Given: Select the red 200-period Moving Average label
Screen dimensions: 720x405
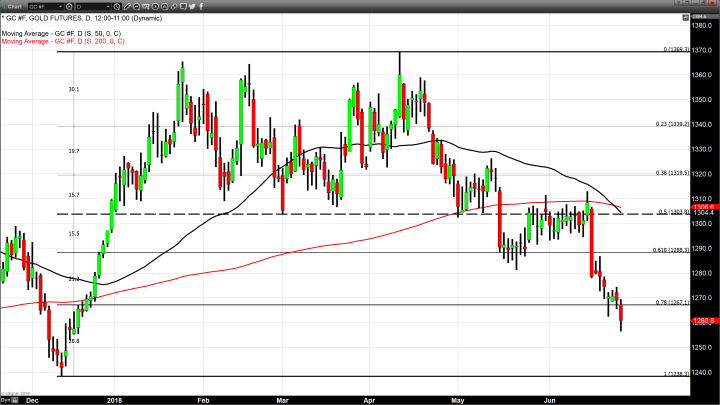Looking at the screenshot, I should (x=62, y=42).
